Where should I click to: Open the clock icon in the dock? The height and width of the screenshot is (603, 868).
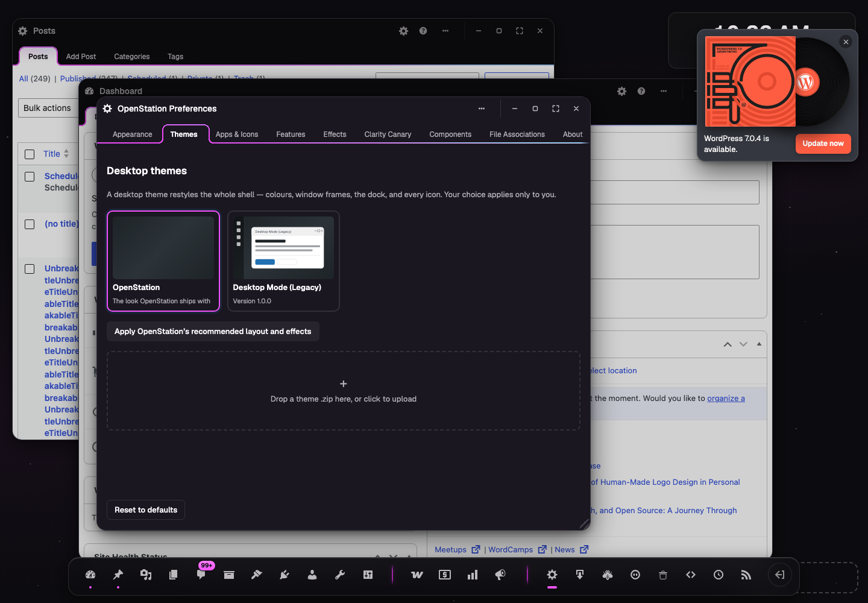719,575
